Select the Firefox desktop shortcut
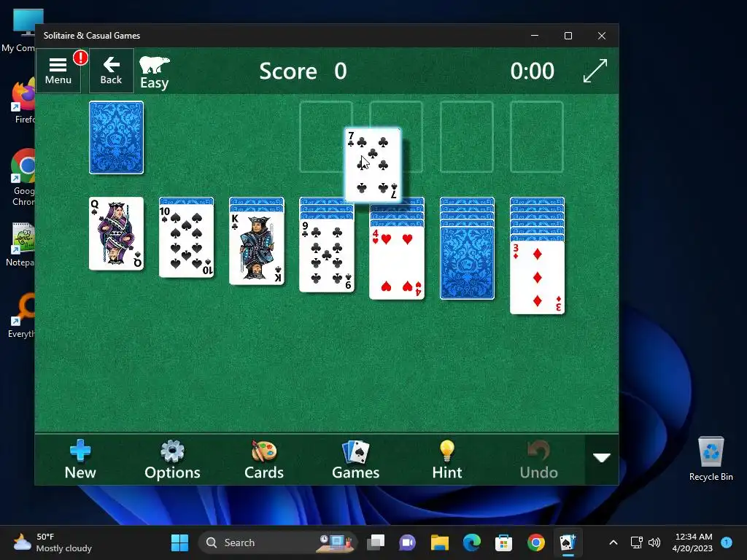The width and height of the screenshot is (747, 560). (24, 101)
